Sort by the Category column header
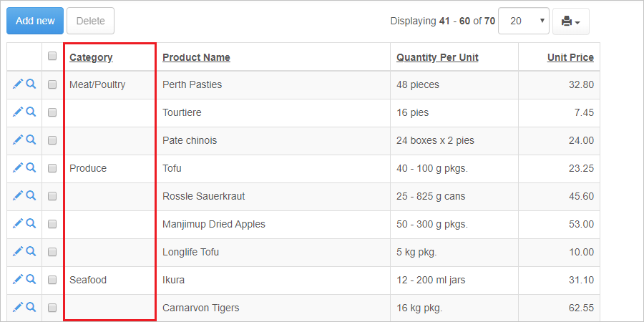644x322 pixels. pyautogui.click(x=91, y=57)
